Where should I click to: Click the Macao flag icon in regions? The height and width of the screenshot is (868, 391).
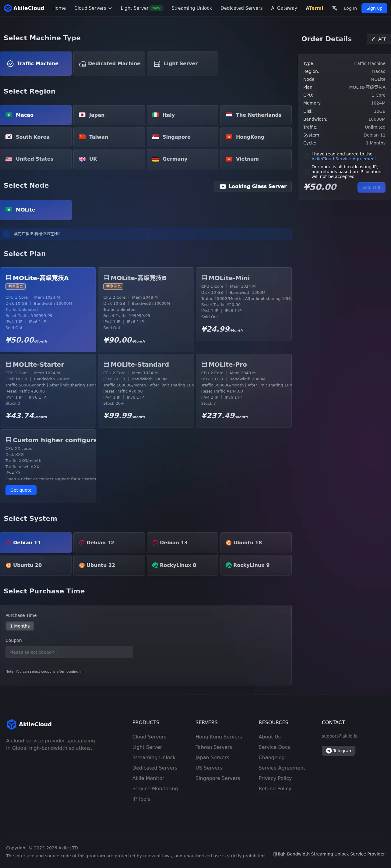tap(9, 115)
